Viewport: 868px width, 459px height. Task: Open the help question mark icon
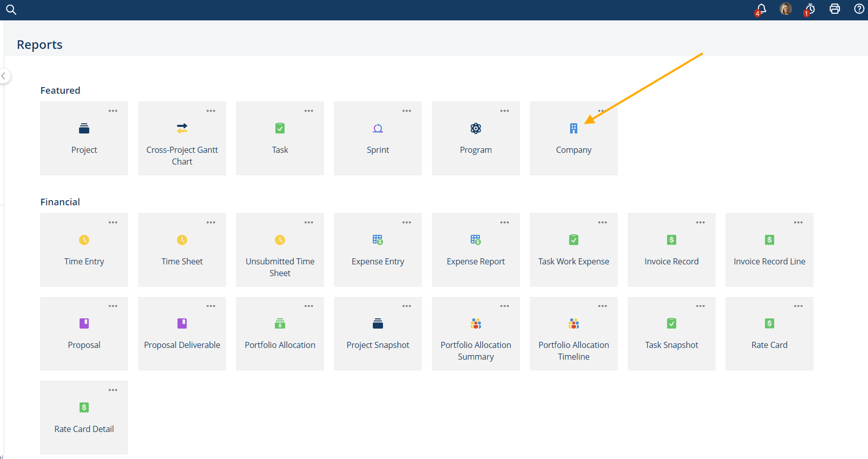(859, 9)
